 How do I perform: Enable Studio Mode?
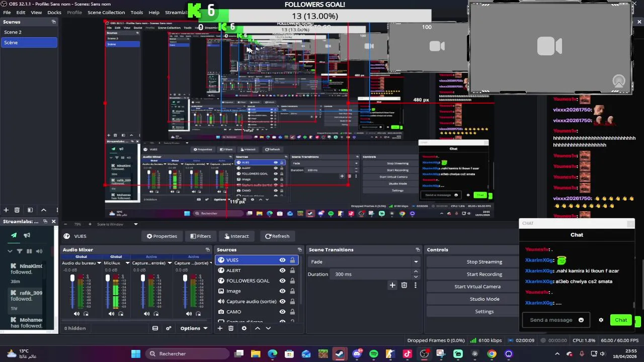[x=484, y=299]
